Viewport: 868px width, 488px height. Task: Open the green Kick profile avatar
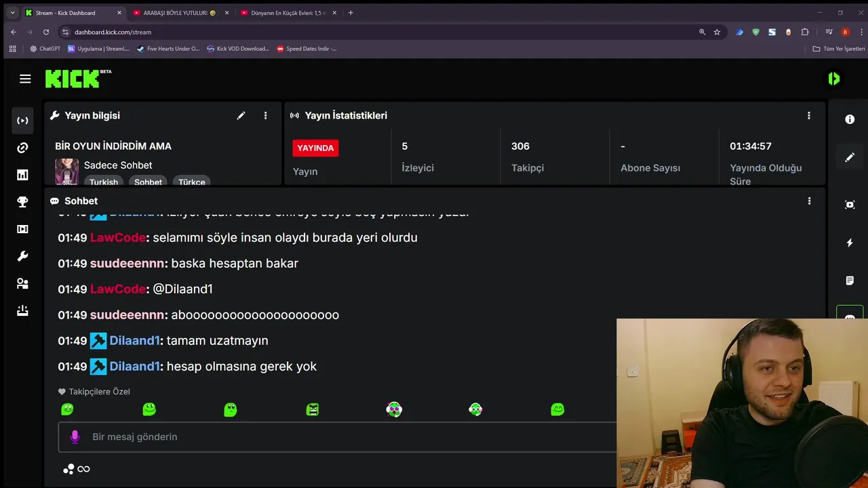click(x=833, y=79)
